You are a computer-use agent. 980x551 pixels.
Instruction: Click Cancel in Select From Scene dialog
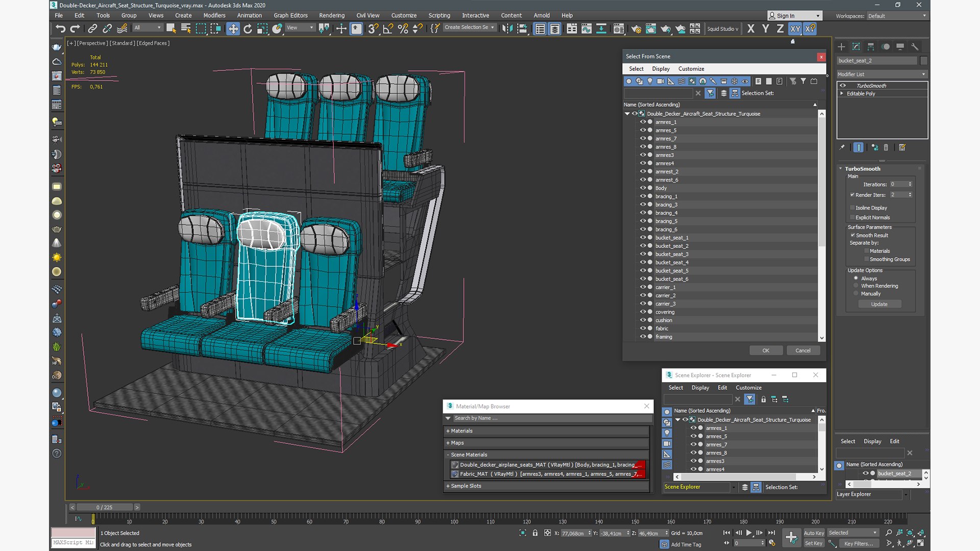point(803,350)
